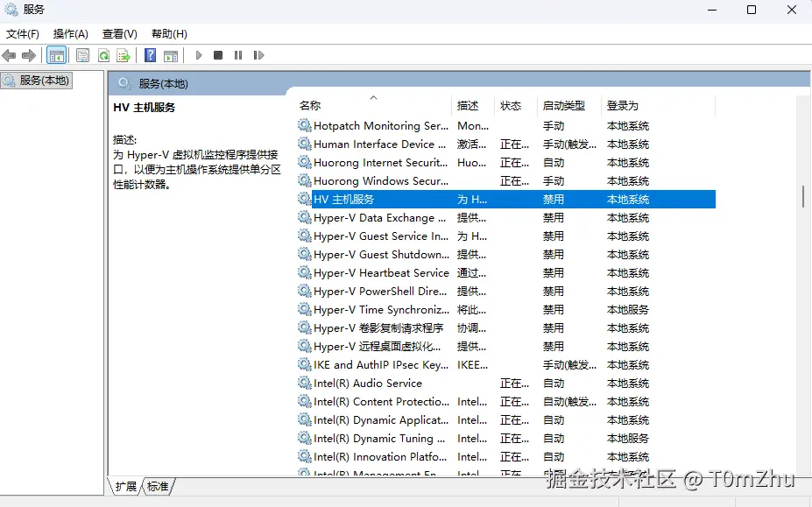Select the Hyper-V Time Synchronization service name
The height and width of the screenshot is (507, 812).
point(381,310)
